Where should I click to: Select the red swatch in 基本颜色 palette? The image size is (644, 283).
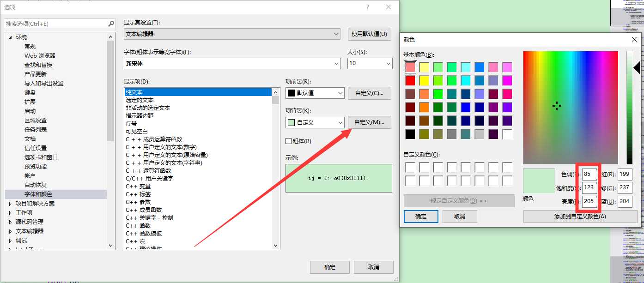coord(411,80)
